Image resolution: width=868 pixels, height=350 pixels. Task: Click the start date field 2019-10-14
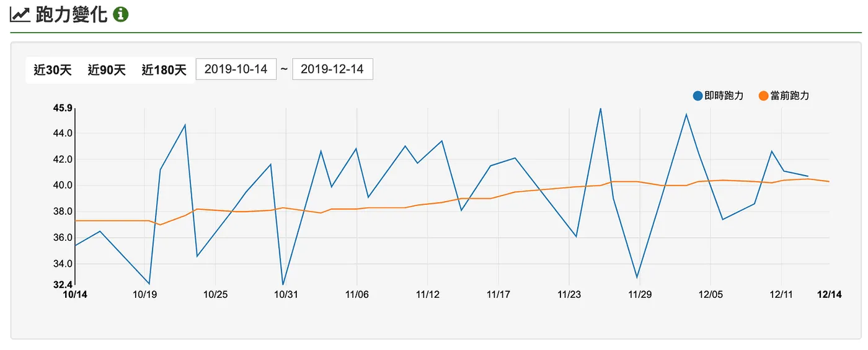[236, 70]
